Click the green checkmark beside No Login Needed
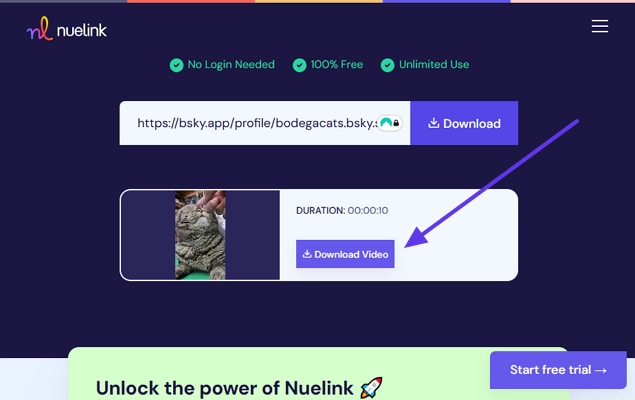The image size is (635, 400). pyautogui.click(x=177, y=65)
